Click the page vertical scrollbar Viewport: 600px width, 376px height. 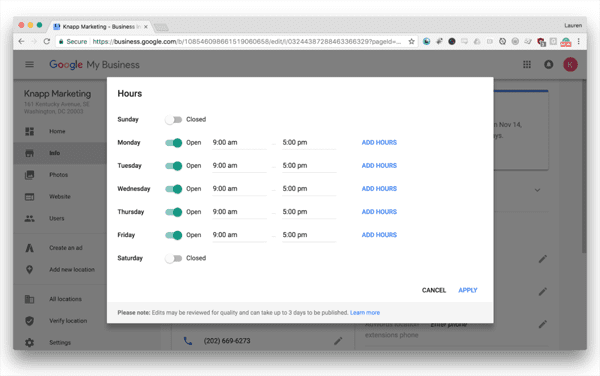(x=584, y=166)
